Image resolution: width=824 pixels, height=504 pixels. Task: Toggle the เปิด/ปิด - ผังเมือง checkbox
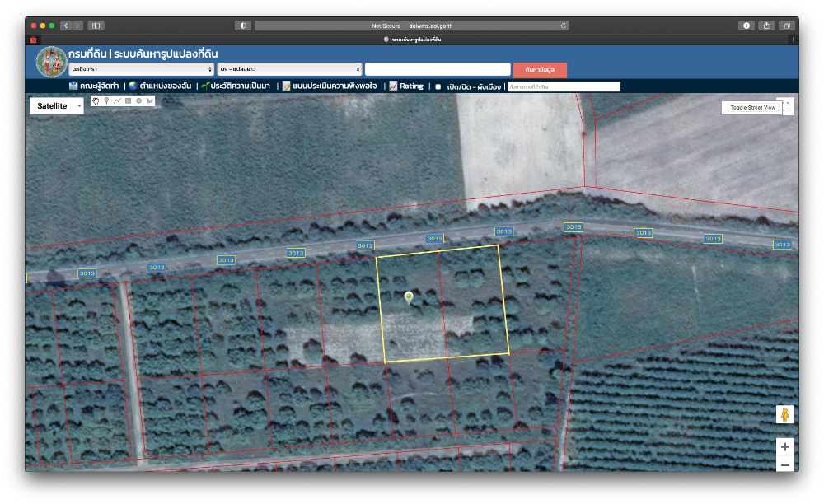[438, 86]
